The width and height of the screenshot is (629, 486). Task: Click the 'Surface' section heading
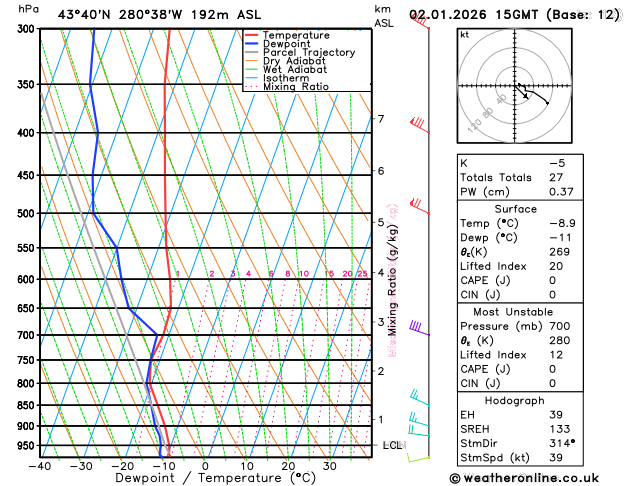[x=515, y=209]
